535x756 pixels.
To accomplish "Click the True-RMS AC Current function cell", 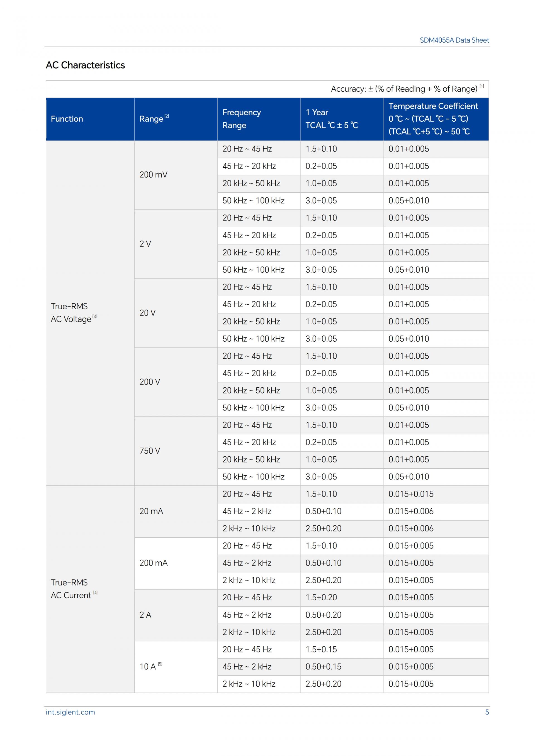I will point(71,589).
